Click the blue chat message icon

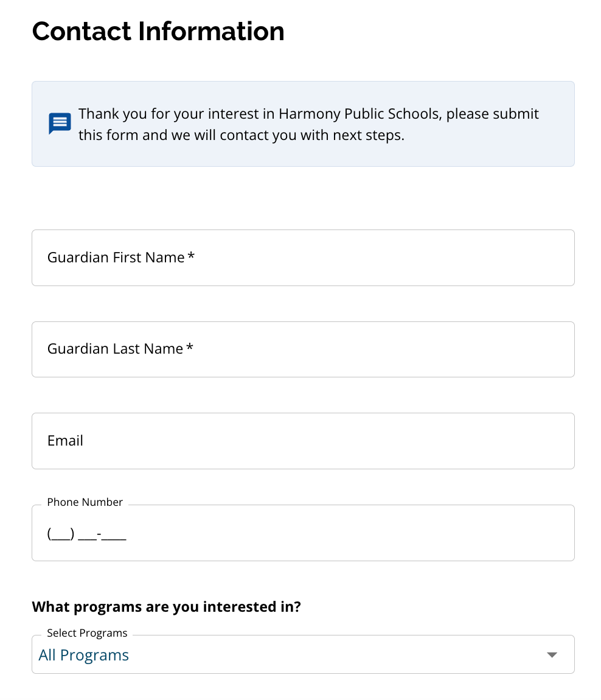tap(60, 124)
